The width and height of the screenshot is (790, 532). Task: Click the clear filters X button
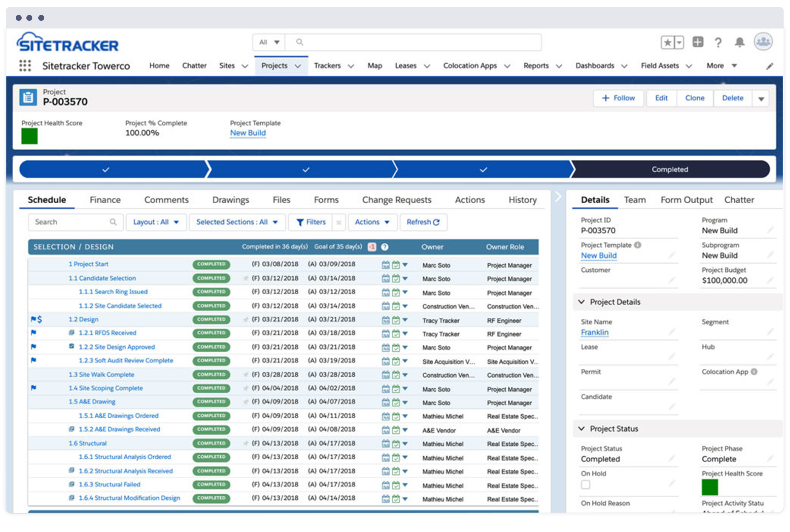[339, 222]
